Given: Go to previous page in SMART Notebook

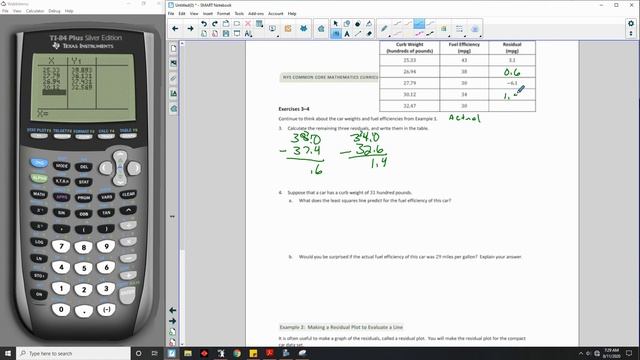Looking at the screenshot, I should click(175, 29).
